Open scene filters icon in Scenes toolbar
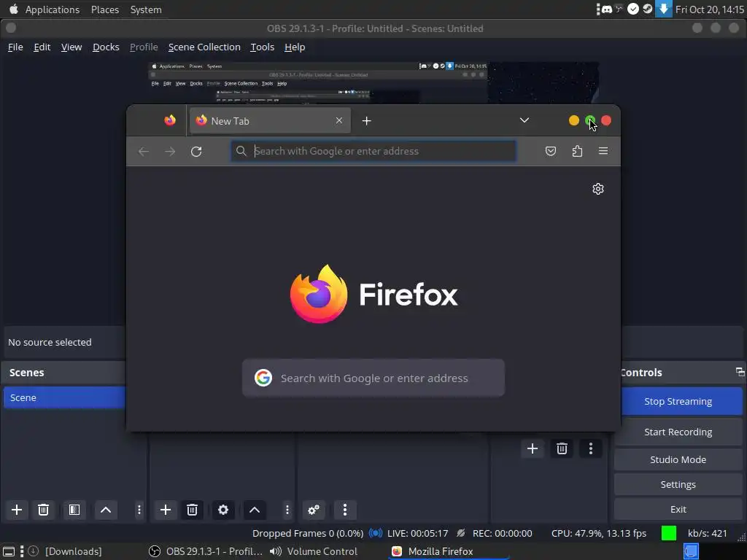Screen dimensions: 747x560 click(x=74, y=510)
